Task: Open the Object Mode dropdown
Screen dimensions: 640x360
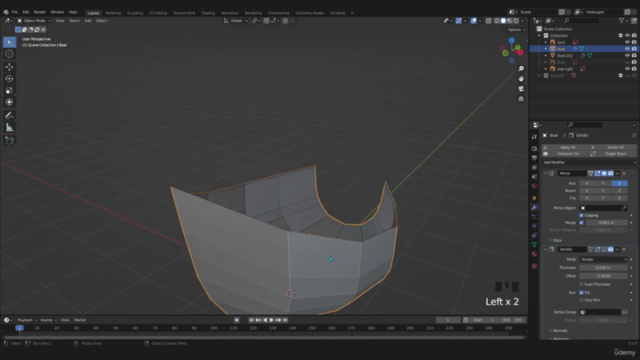Action: click(34, 20)
